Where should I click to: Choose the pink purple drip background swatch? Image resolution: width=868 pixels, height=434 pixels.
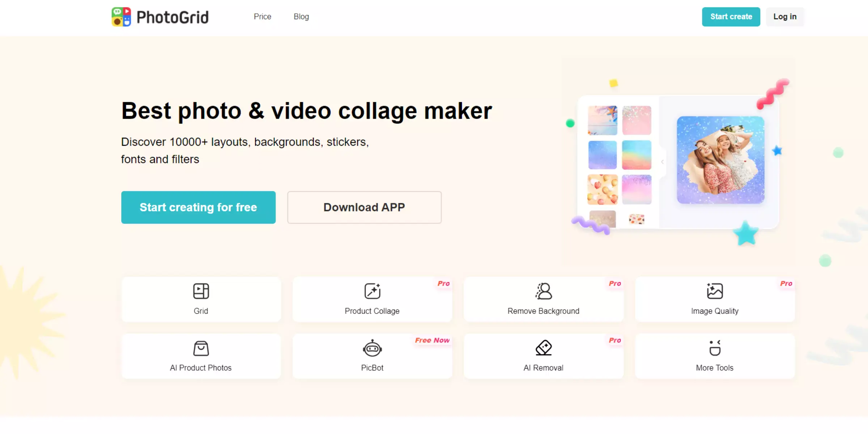(637, 190)
